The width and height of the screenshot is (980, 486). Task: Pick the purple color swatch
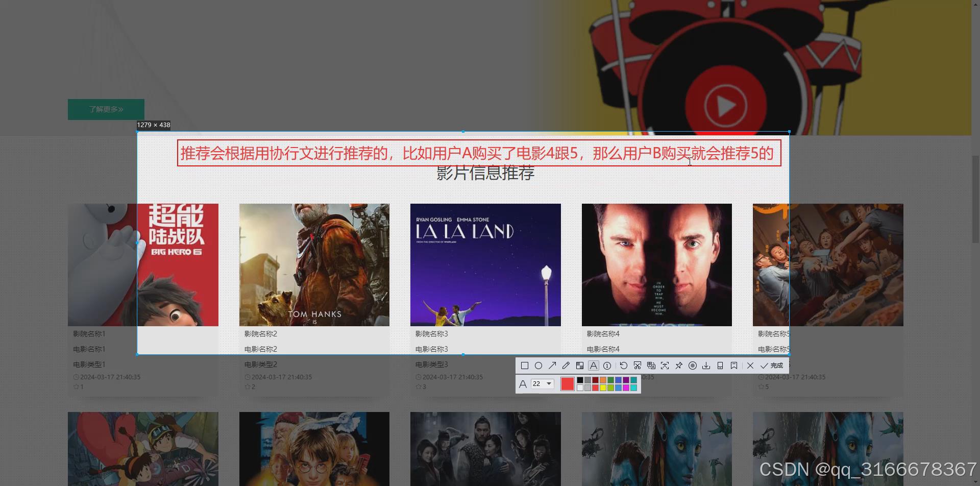point(626,380)
